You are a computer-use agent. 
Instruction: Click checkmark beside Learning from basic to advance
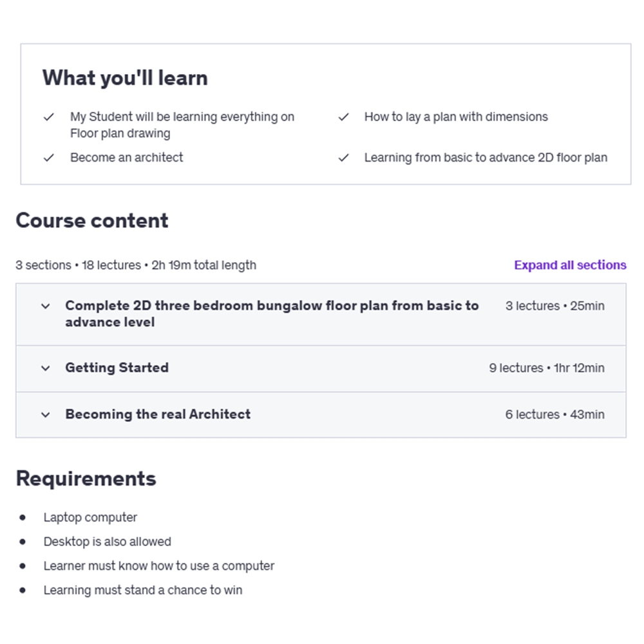[x=343, y=158]
